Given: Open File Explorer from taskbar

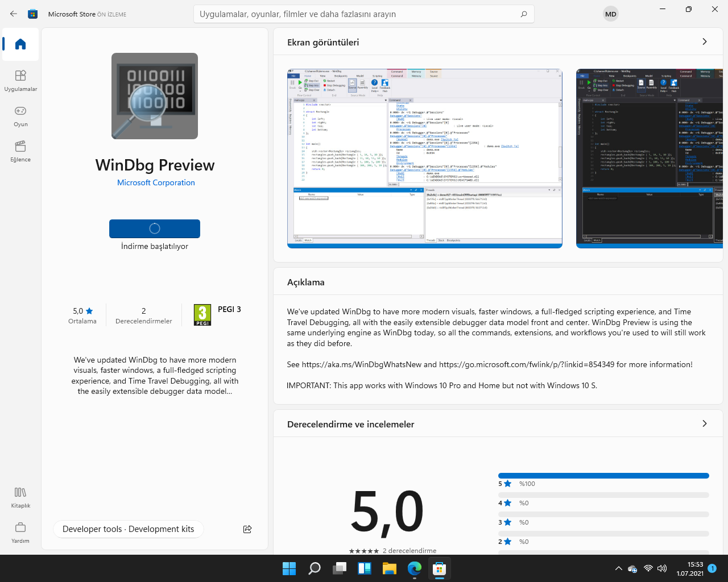Looking at the screenshot, I should click(x=390, y=568).
